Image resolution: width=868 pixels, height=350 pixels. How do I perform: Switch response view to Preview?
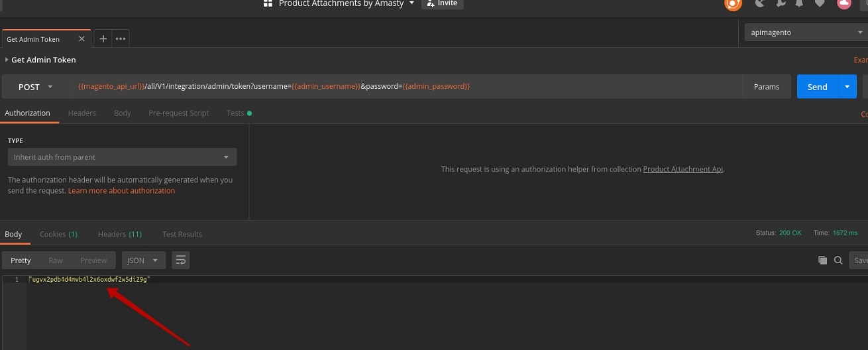tap(93, 261)
